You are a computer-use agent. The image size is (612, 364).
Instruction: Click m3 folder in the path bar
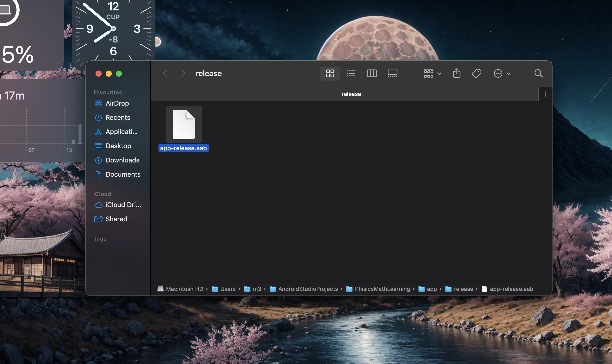tap(253, 289)
